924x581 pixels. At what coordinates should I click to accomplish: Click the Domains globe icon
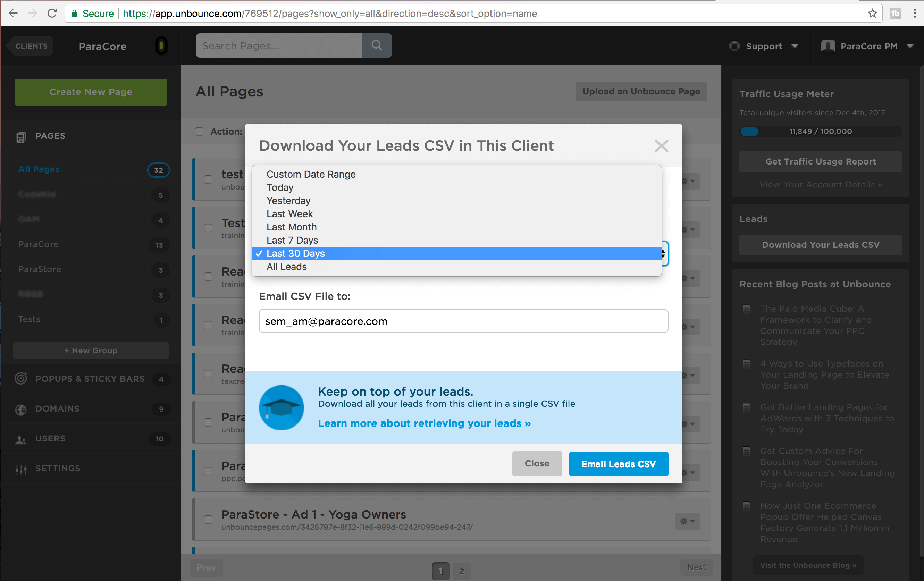[x=21, y=409]
